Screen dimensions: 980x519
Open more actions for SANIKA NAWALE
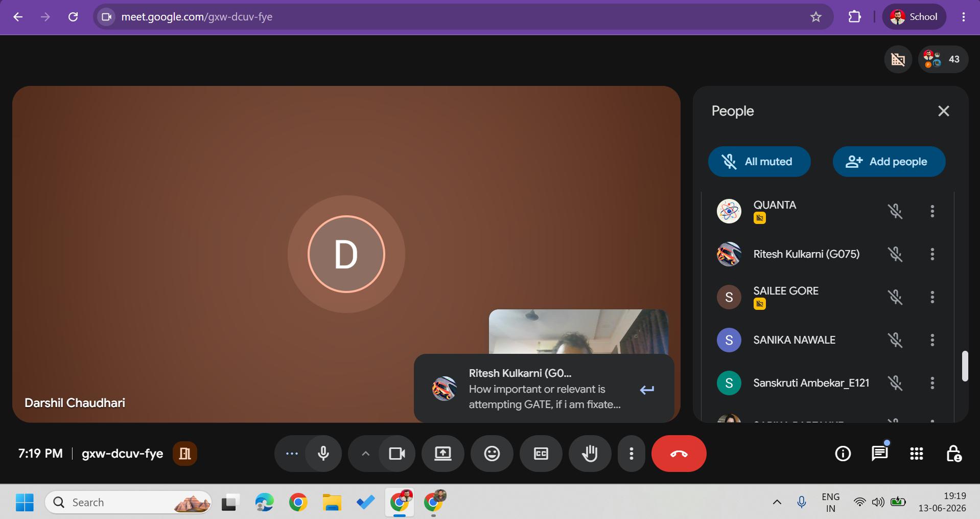point(932,340)
